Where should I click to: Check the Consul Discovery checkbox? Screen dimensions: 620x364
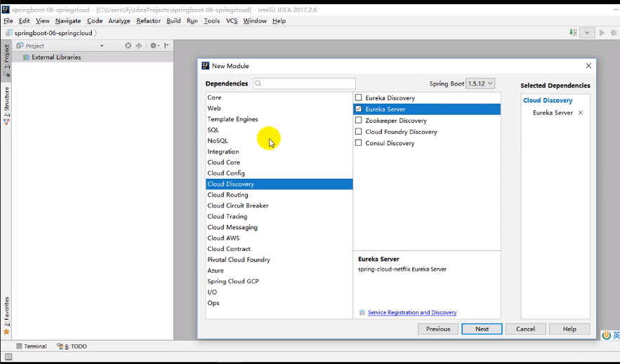pyautogui.click(x=359, y=143)
